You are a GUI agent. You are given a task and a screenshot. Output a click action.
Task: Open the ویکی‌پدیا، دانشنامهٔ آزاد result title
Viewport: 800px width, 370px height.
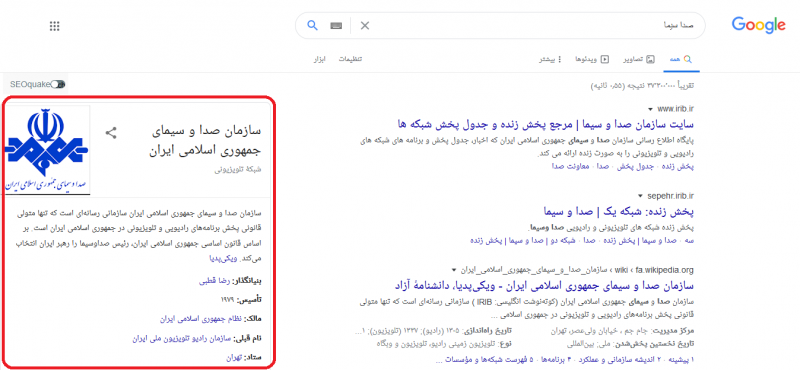545,285
